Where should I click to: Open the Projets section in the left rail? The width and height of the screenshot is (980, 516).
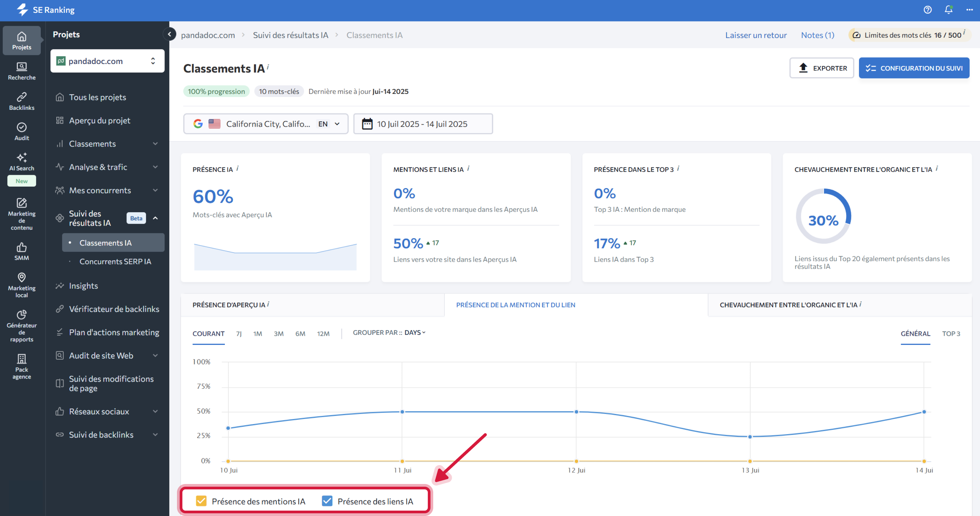[x=22, y=41]
